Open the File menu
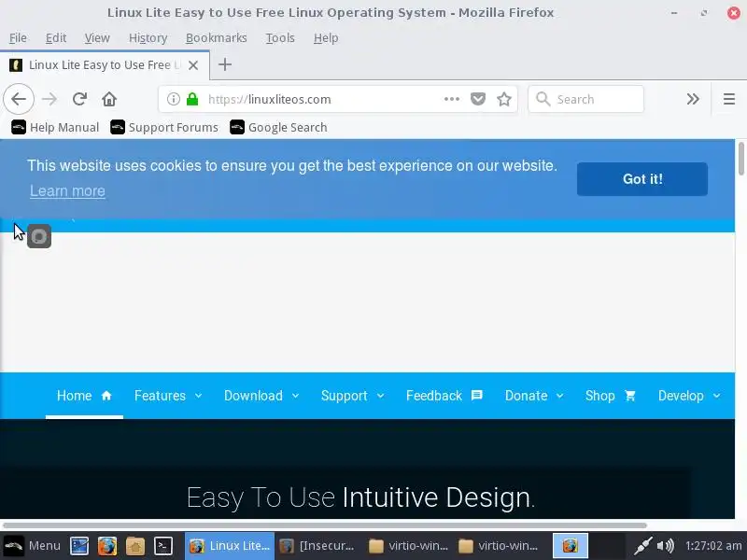The height and width of the screenshot is (560, 747). point(18,37)
